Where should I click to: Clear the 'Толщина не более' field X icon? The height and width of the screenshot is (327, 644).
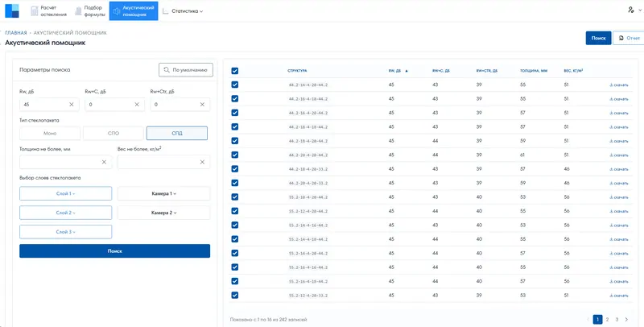pyautogui.click(x=104, y=162)
